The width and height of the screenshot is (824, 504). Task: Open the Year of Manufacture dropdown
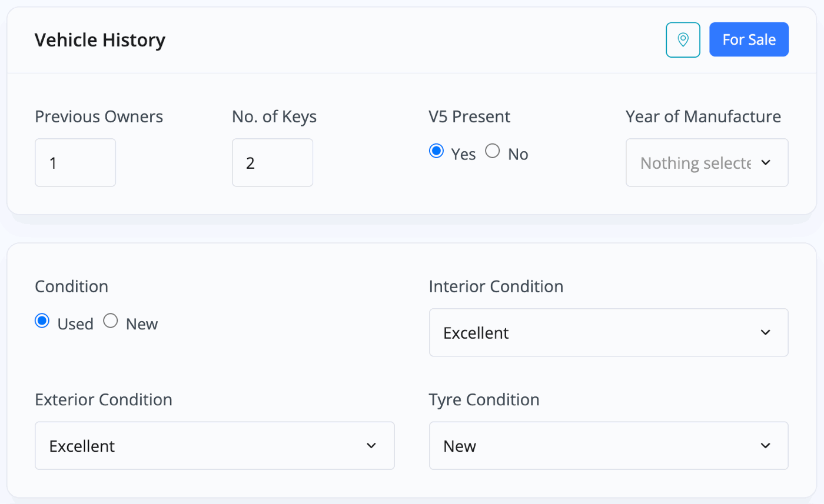[707, 162]
